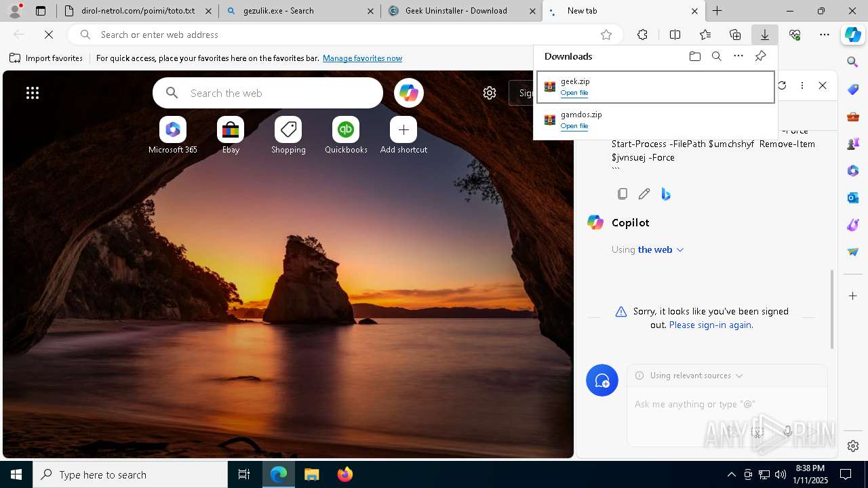Add this page to favorites star

[606, 35]
